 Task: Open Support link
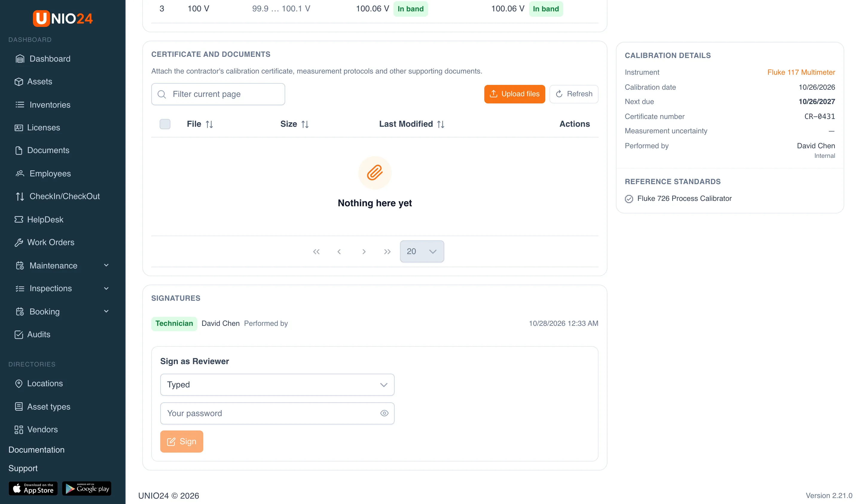[x=23, y=468]
